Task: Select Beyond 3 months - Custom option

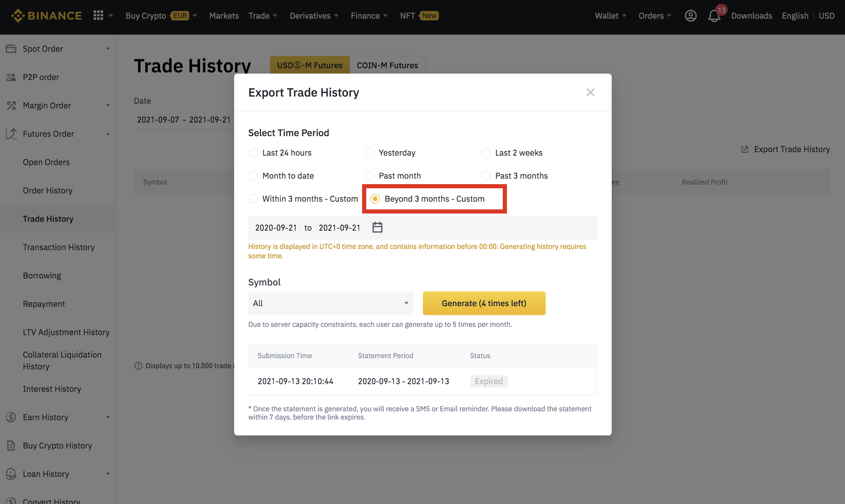Action: pos(375,199)
